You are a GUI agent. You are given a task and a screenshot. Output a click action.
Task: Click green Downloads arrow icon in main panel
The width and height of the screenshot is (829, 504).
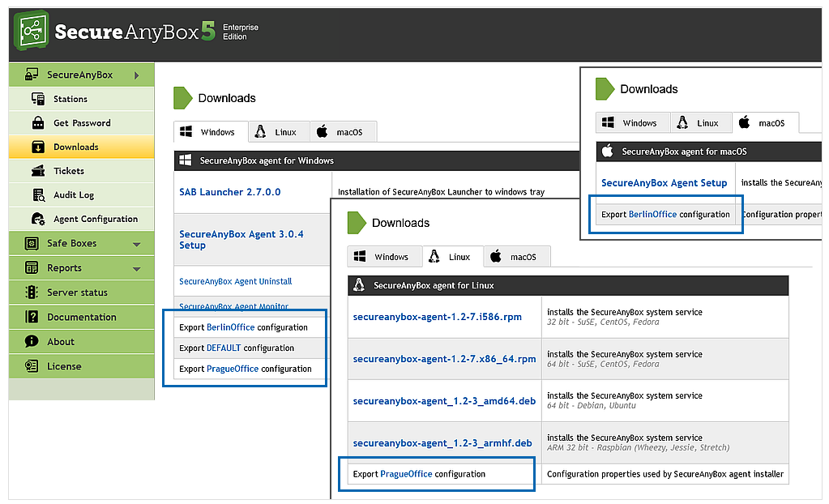(183, 98)
